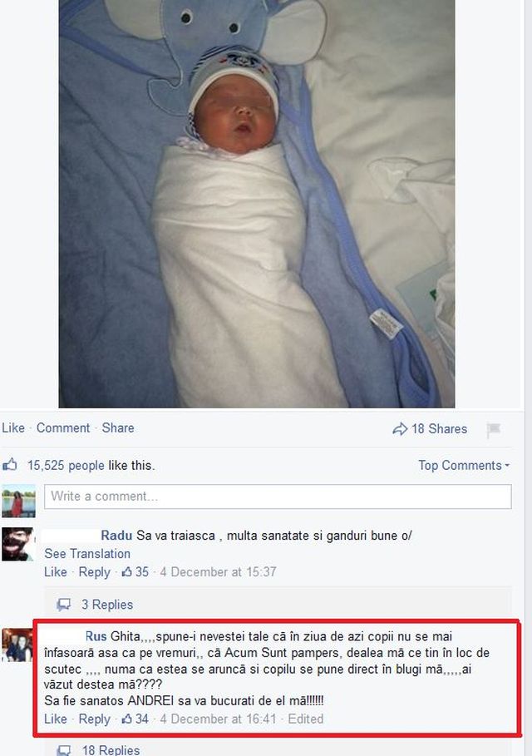Click the reply bubble icon beside 3 Replies
This screenshot has width=532, height=756.
tap(64, 605)
